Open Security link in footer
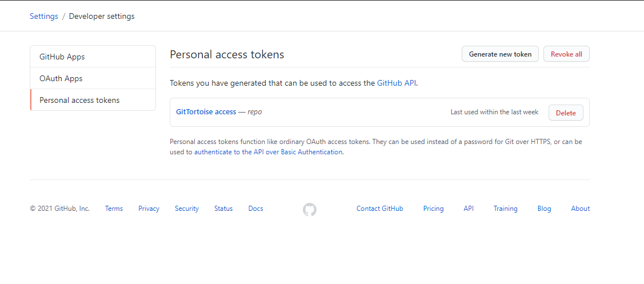The height and width of the screenshot is (284, 644). coord(187,209)
